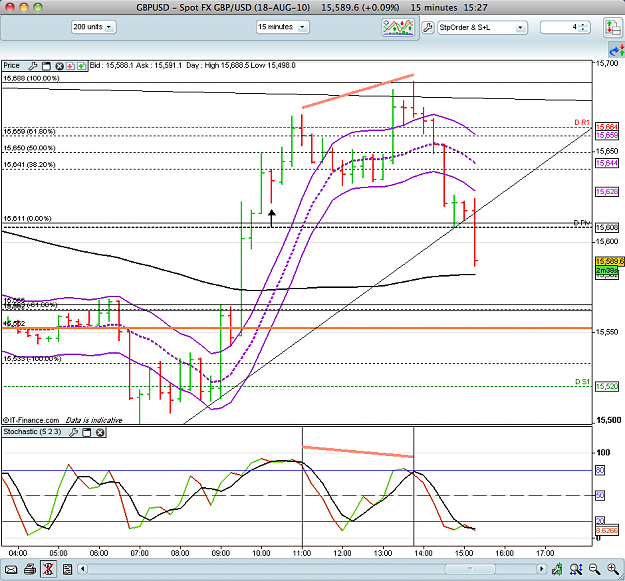The width and height of the screenshot is (625, 581).
Task: Click the Price panel label
Action: [12, 65]
